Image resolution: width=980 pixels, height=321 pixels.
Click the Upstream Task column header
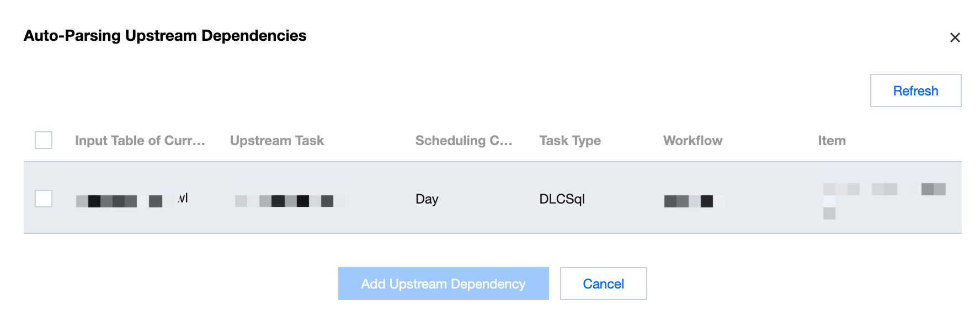click(276, 141)
